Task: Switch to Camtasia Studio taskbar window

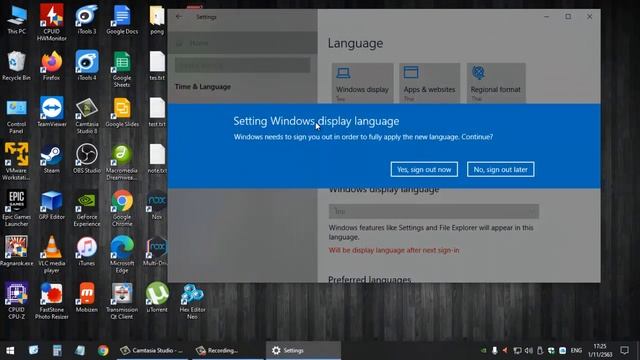Action: coord(153,351)
